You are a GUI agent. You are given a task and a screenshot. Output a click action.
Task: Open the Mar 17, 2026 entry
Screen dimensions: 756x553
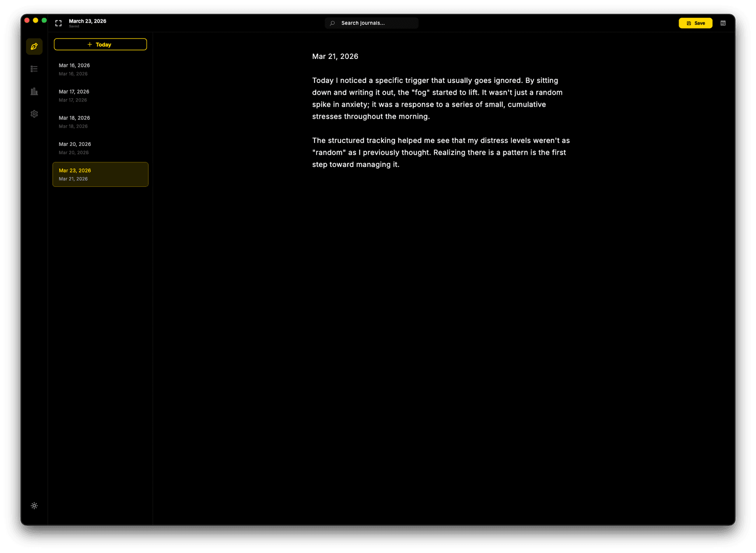pyautogui.click(x=100, y=96)
